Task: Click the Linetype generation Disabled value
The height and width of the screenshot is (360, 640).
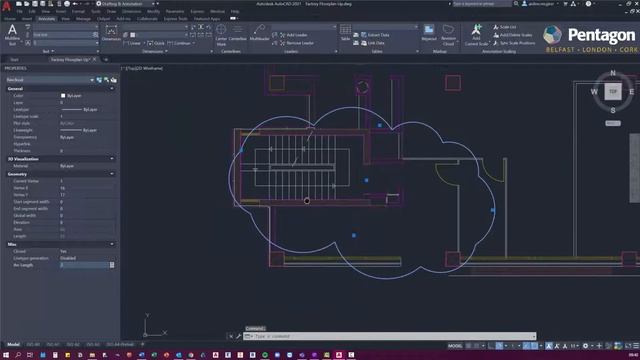Action: coord(68,258)
